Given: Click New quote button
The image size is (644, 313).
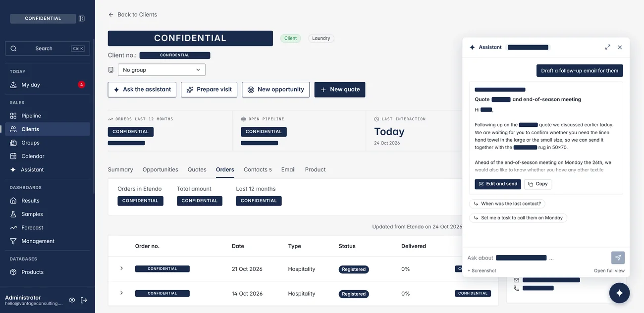Looking at the screenshot, I should tap(340, 90).
